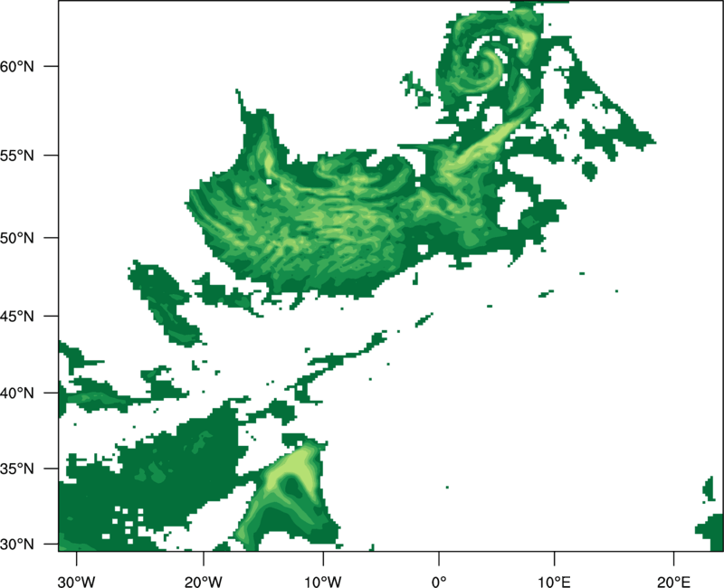This screenshot has height=588, width=724.
Task: Click the 40°N latitude label
Action: pos(17,394)
